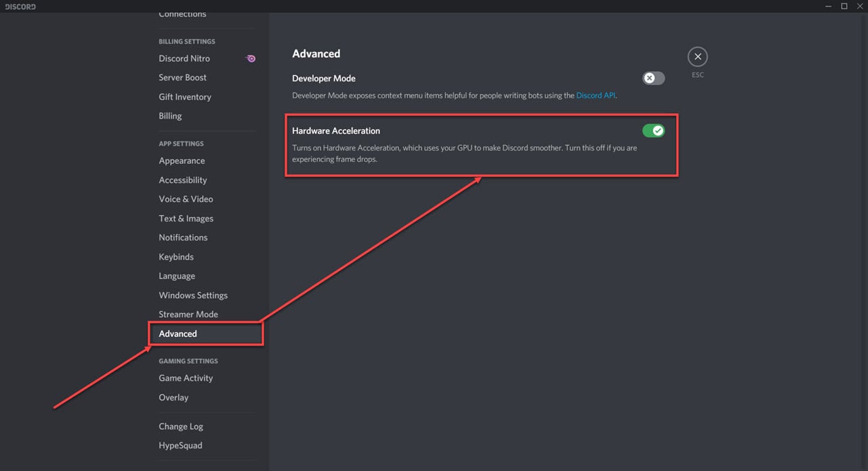Screen dimensions: 868x471
Task: Close settings with the ESC X icon
Action: (x=697, y=57)
